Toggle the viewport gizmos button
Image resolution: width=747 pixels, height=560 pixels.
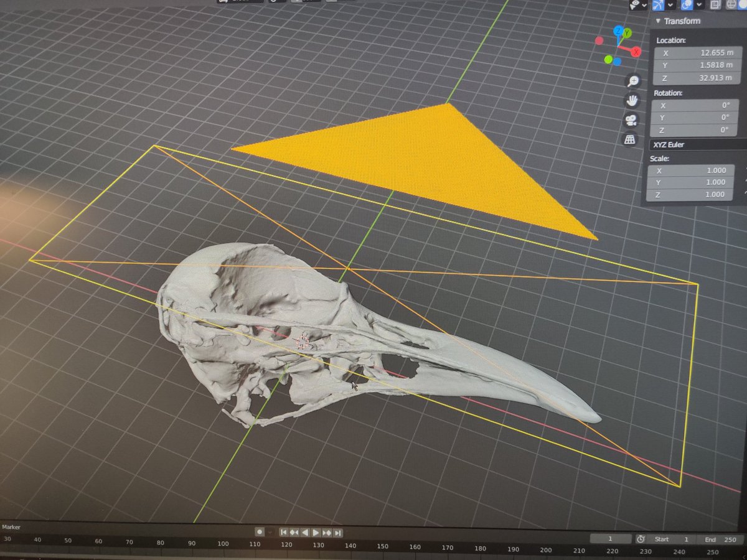pyautogui.click(x=658, y=5)
